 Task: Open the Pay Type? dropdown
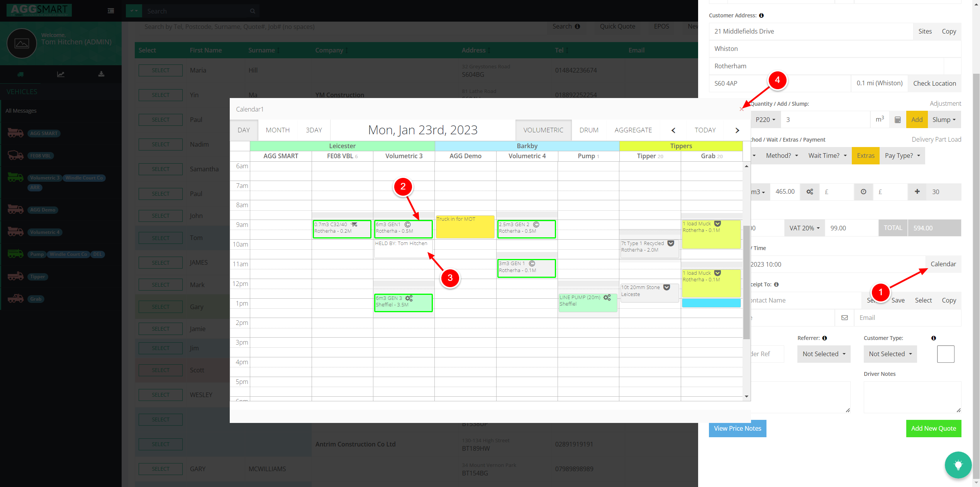[x=902, y=156]
